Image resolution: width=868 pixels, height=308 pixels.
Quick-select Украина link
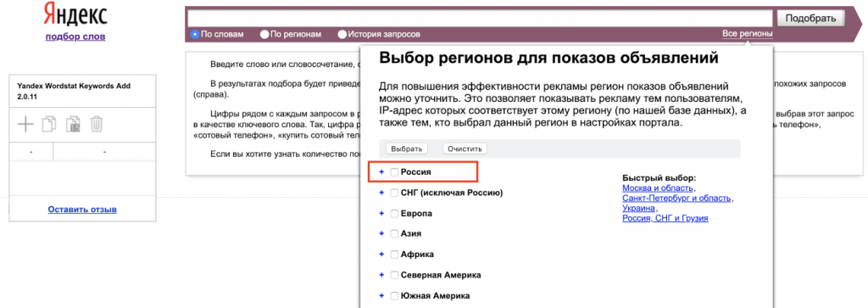638,208
